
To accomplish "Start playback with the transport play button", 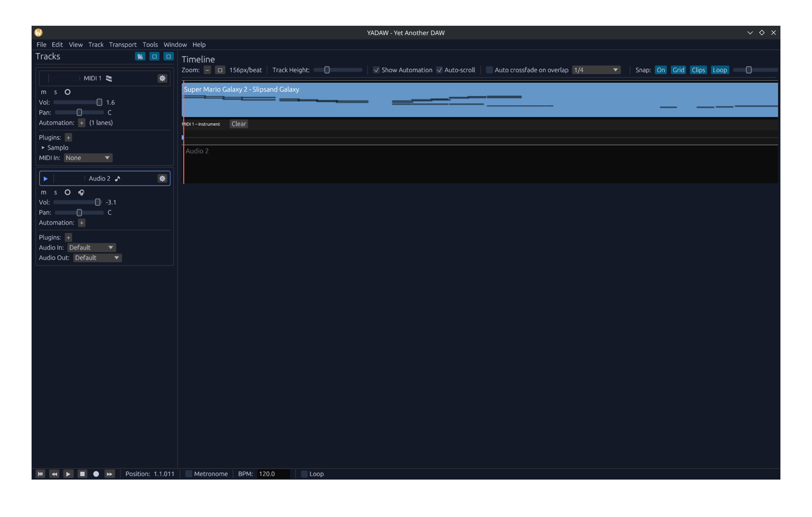I will tap(68, 474).
